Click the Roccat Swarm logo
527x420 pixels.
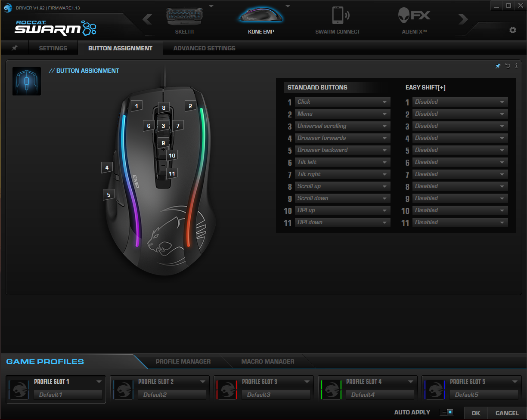[56, 27]
